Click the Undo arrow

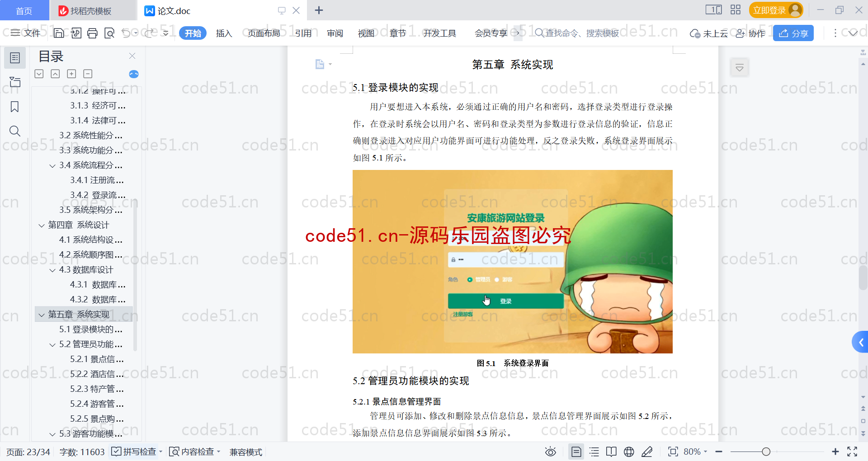point(126,33)
